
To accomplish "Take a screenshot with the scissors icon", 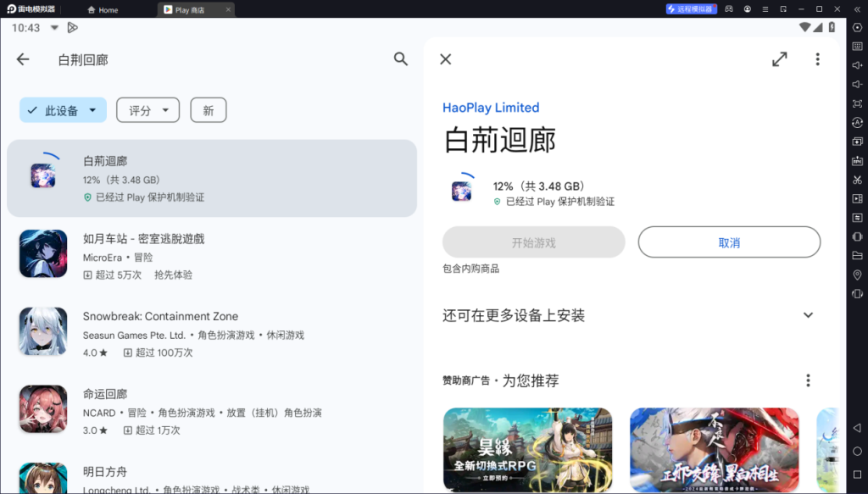I will coord(857,180).
